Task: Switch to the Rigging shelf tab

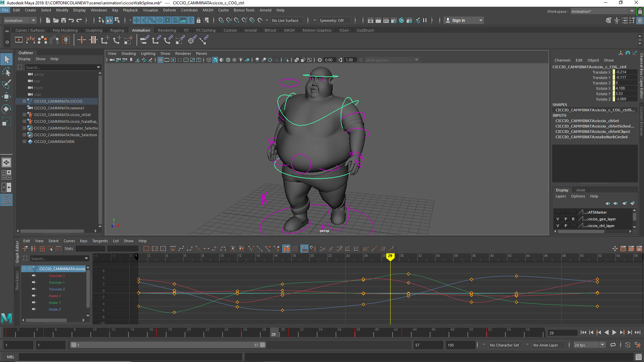Action: (117, 30)
